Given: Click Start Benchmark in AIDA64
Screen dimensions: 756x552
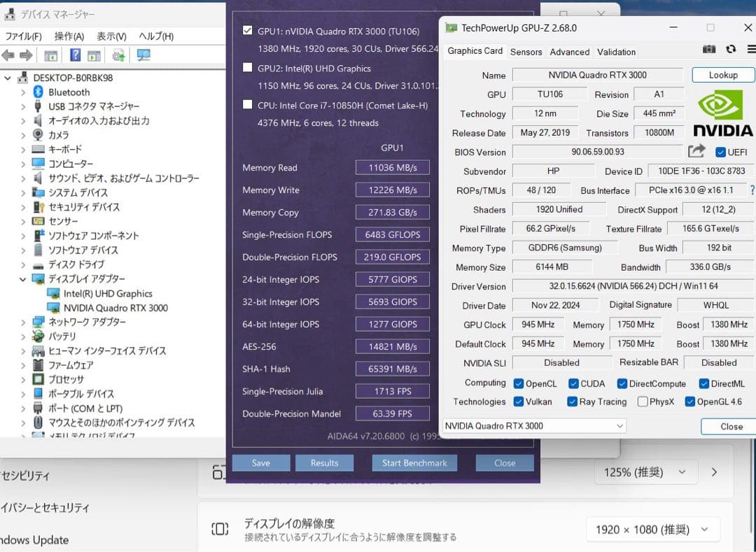Looking at the screenshot, I should 414,462.
